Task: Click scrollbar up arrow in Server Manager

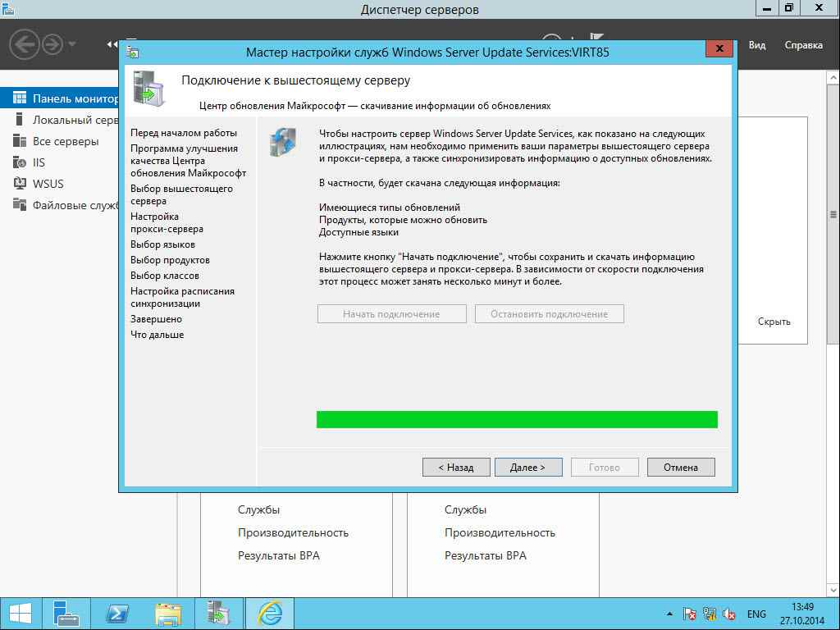Action: pyautogui.click(x=833, y=78)
